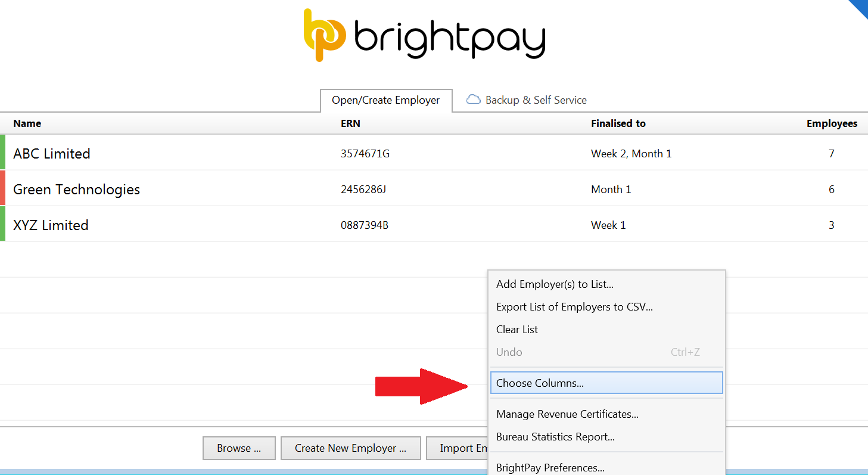Click the partially hidden Import button
The height and width of the screenshot is (475, 868).
pos(458,448)
